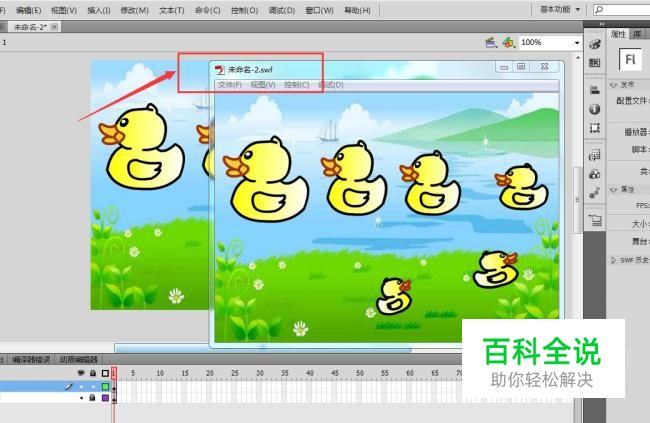Open the 编辑(E) menu
The width and height of the screenshot is (650, 423).
click(x=29, y=10)
